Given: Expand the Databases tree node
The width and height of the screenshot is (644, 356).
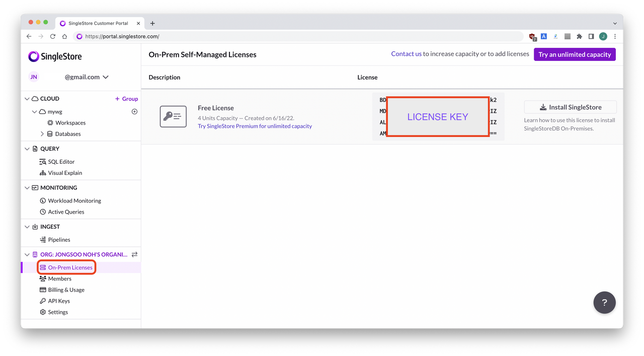Looking at the screenshot, I should coord(42,134).
